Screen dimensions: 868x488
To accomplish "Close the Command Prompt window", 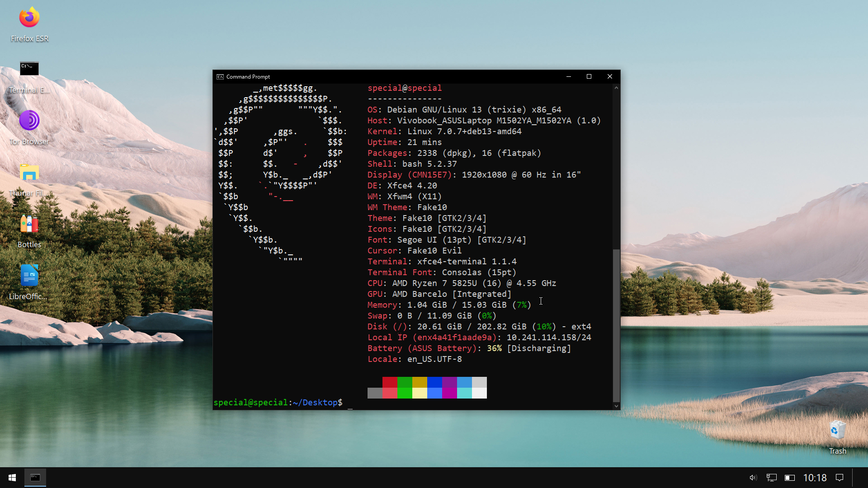I will 610,76.
